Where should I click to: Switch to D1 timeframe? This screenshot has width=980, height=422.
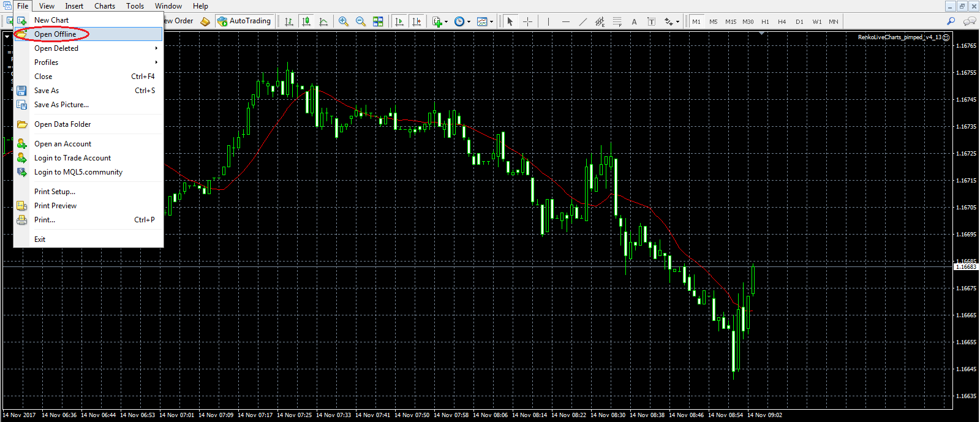(799, 21)
